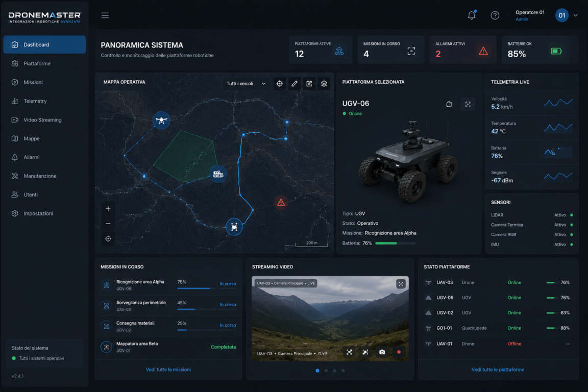This screenshot has height=392, width=588.
Task: Click the map crosshair target tool
Action: [x=279, y=84]
